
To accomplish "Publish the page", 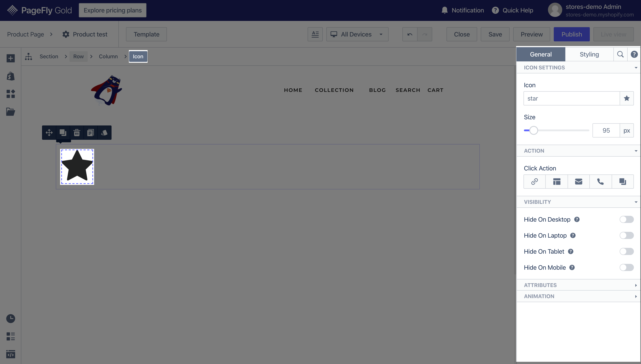I will coord(572,34).
